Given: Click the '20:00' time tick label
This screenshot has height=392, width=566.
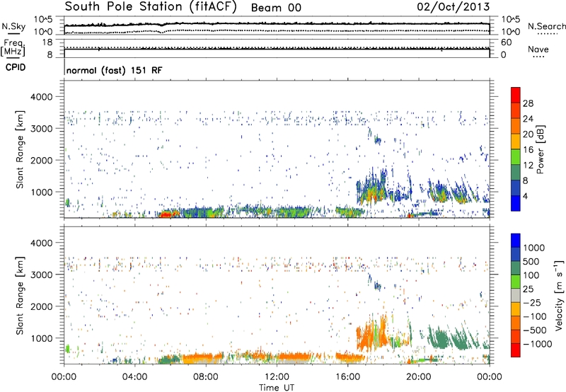Looking at the screenshot, I should click(418, 377).
